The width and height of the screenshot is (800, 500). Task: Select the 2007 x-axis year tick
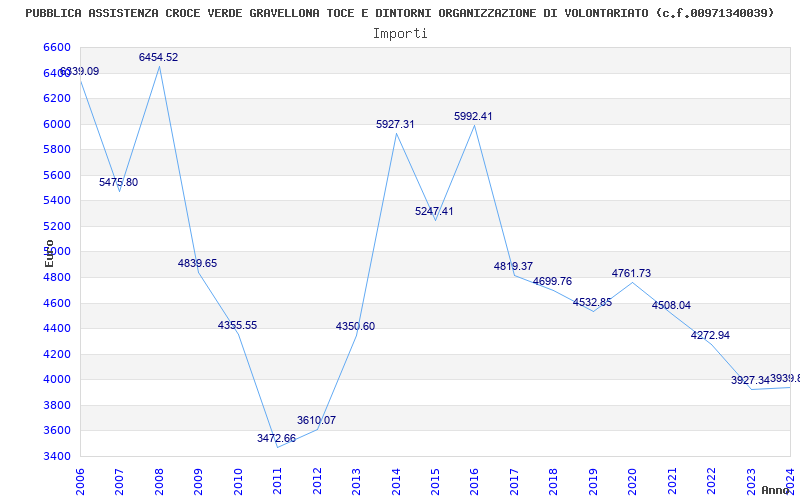[119, 481]
